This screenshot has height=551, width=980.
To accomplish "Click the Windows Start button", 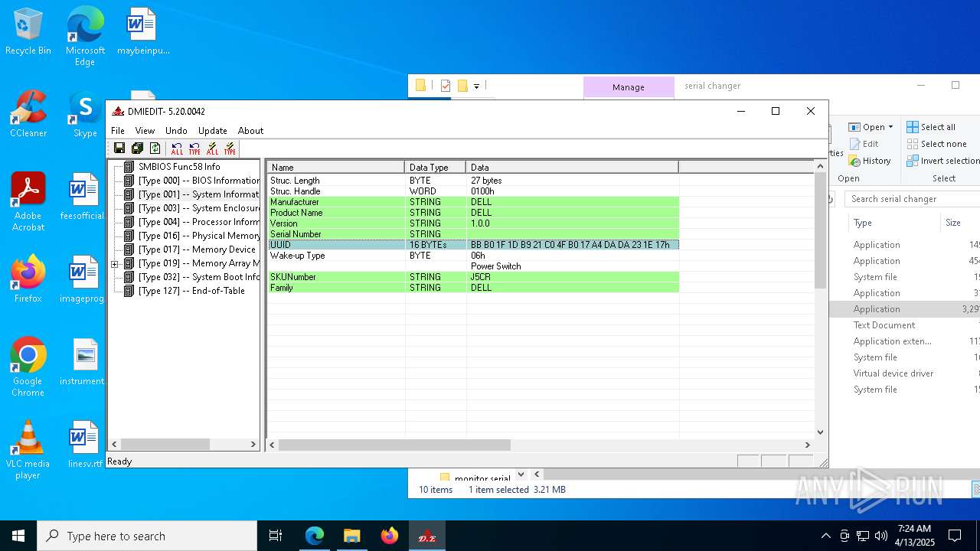I will coord(18,536).
